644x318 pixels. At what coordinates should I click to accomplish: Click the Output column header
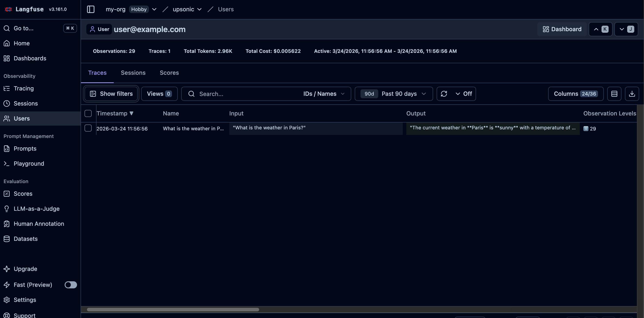(x=416, y=113)
